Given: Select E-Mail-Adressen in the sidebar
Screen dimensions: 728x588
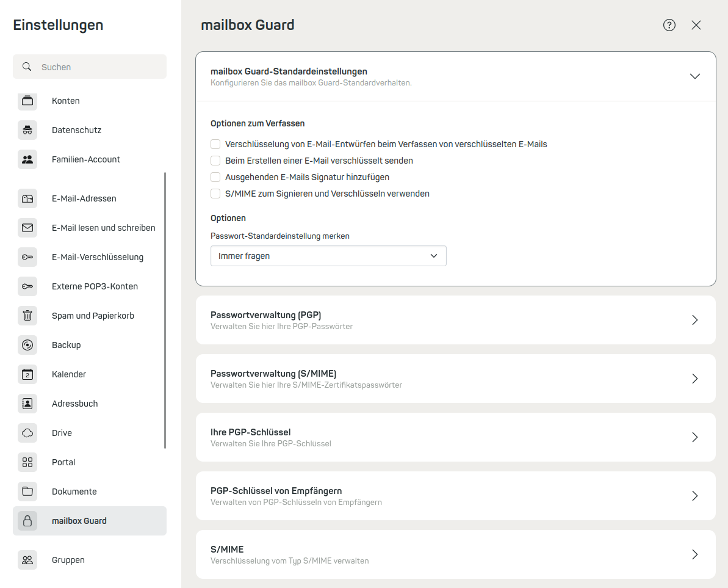Looking at the screenshot, I should pyautogui.click(x=90, y=198).
